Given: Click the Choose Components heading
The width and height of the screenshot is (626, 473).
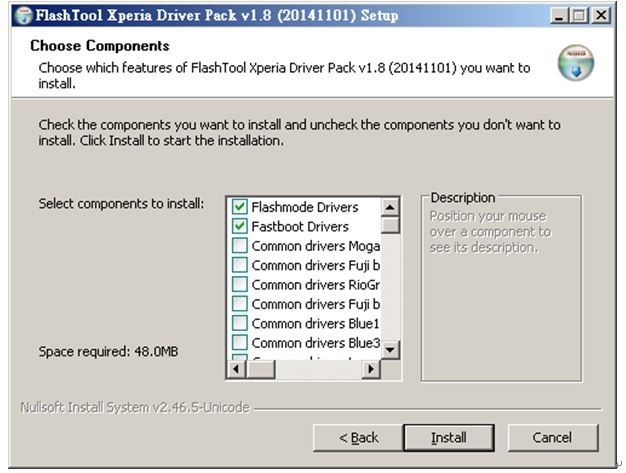Looking at the screenshot, I should click(100, 46).
